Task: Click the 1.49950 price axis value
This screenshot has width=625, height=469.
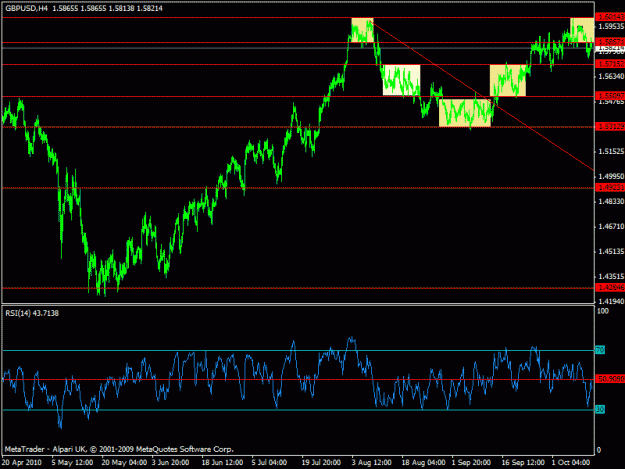Action: pos(611,176)
